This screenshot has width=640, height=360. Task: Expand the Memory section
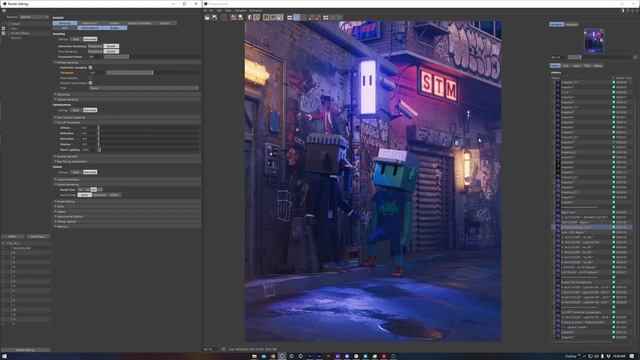(127, 227)
